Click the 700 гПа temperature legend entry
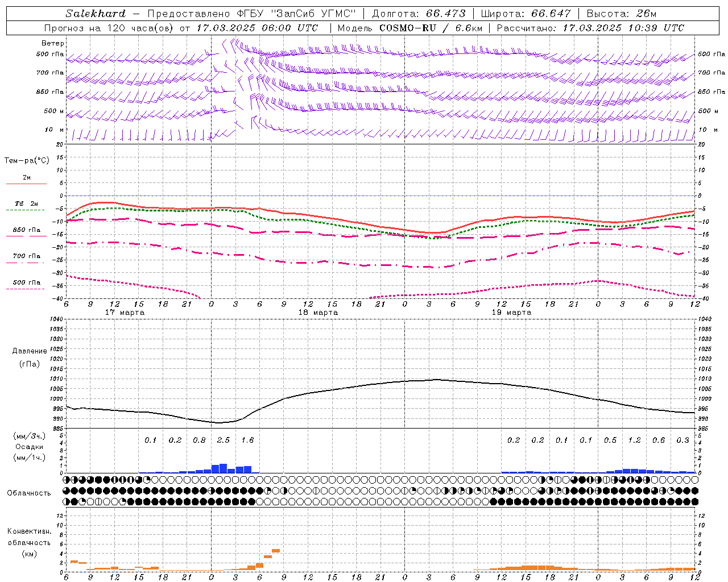The image size is (728, 582). pyautogui.click(x=26, y=259)
